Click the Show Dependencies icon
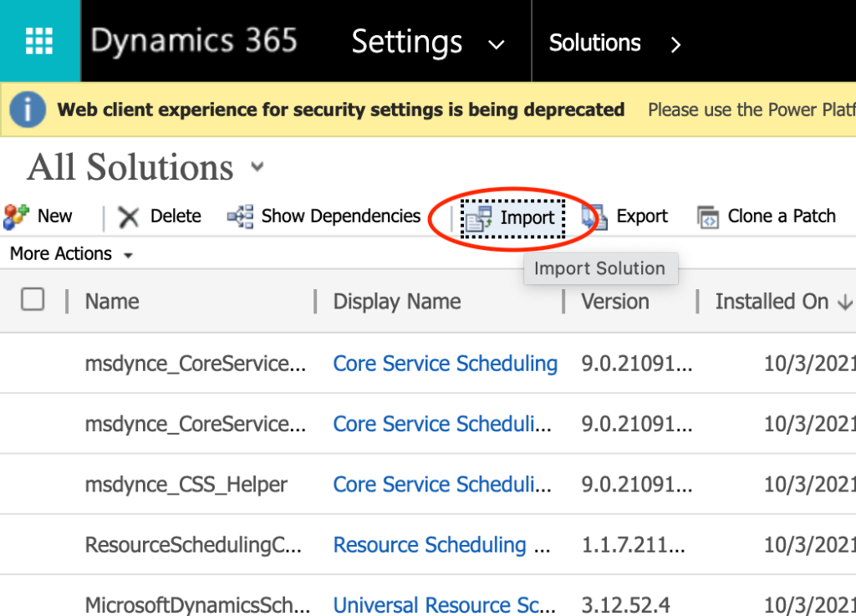The image size is (856, 616). click(240, 217)
